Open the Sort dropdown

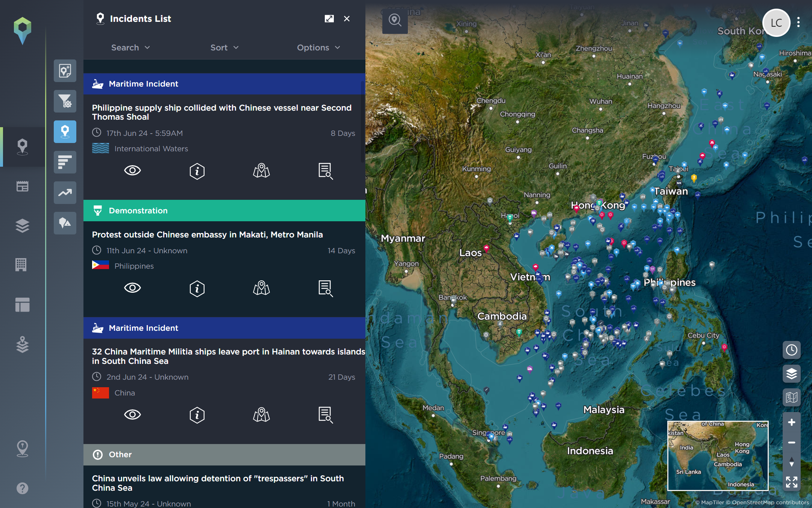click(224, 47)
